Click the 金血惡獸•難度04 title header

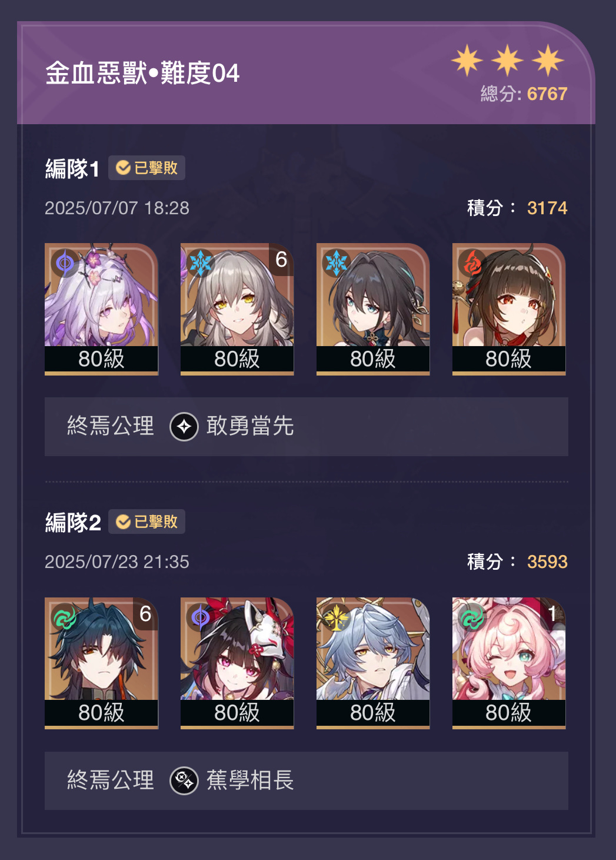click(142, 74)
